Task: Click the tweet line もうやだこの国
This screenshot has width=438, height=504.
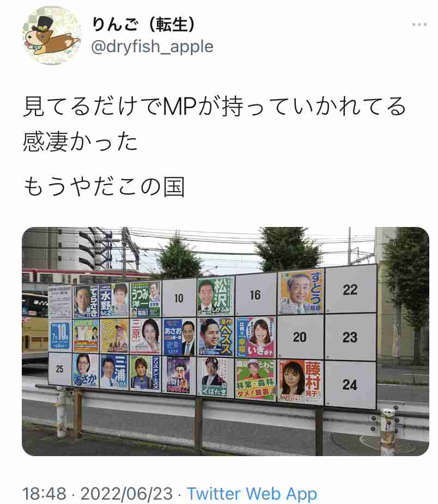Action: [x=104, y=187]
